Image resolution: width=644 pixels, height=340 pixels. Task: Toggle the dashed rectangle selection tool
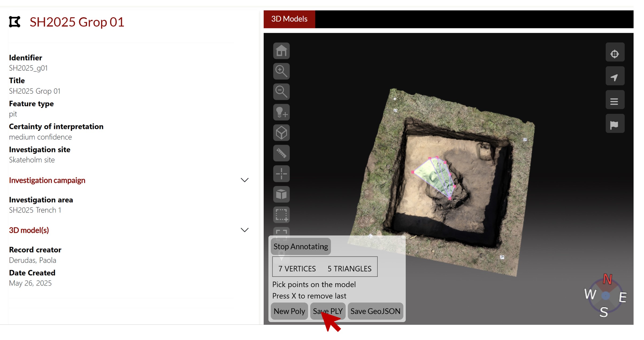[x=281, y=215]
